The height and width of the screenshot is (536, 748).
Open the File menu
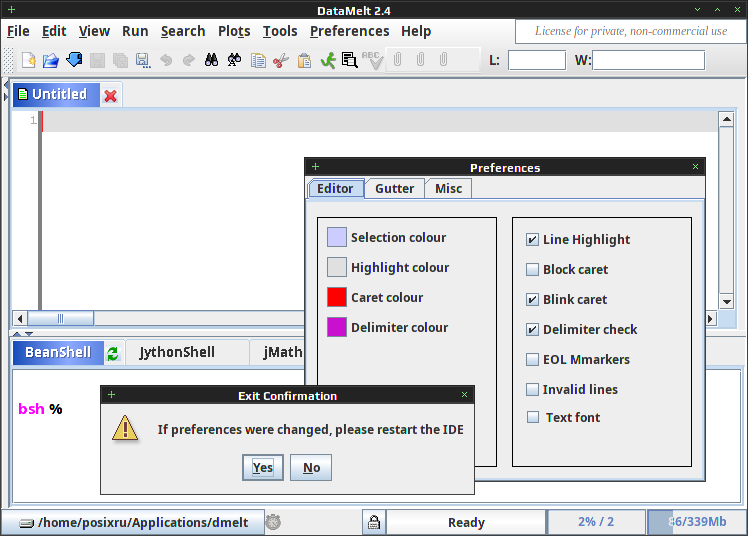click(18, 31)
